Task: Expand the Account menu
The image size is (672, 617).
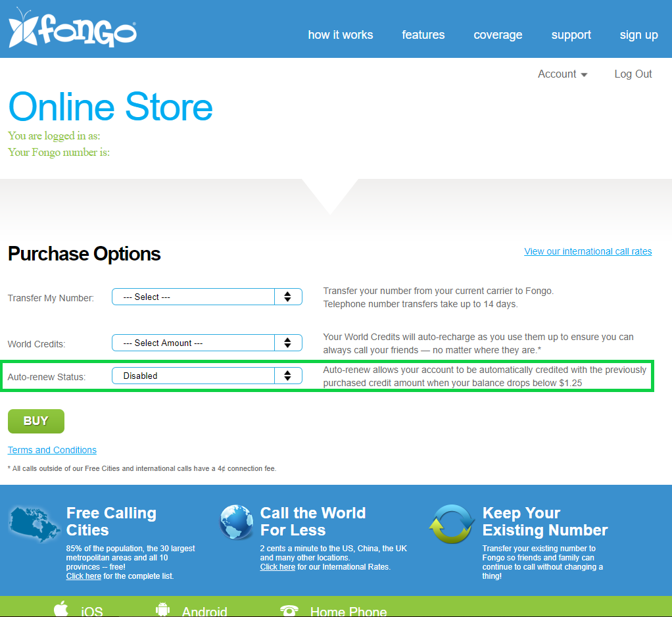Action: point(562,74)
